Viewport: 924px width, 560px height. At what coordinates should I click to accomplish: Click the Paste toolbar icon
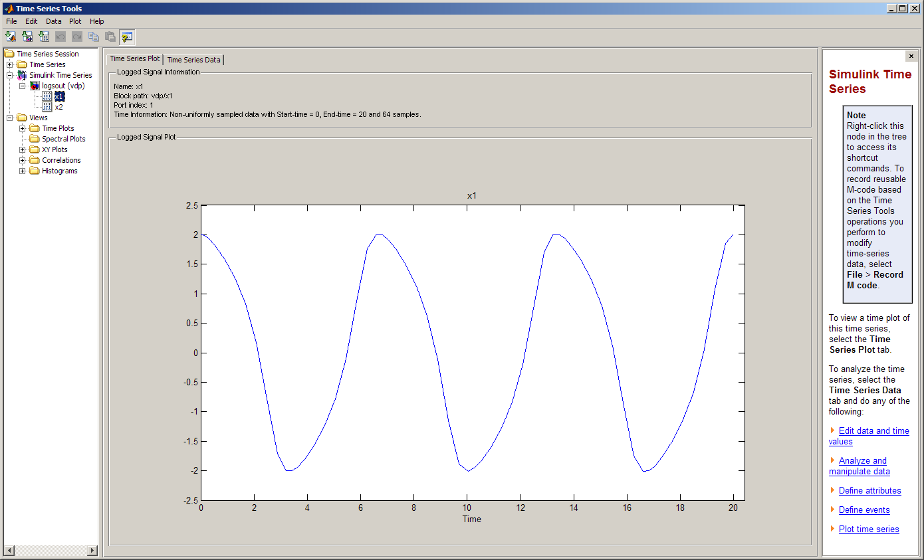point(110,37)
